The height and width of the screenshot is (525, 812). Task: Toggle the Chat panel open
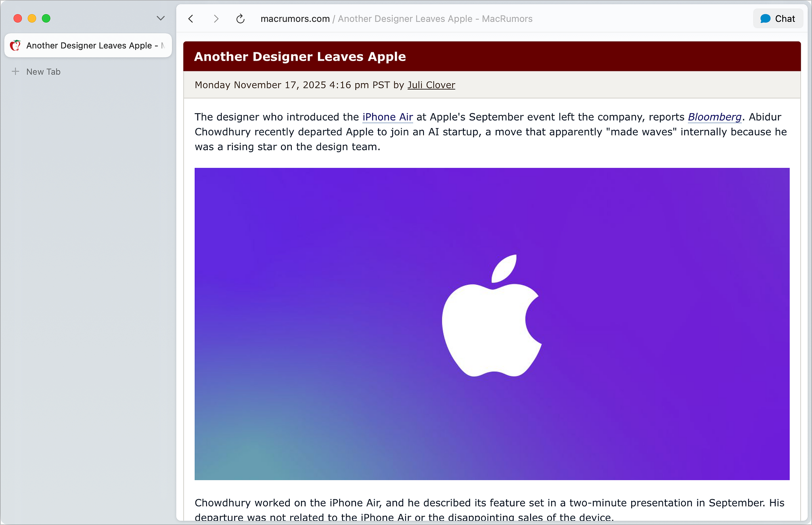tap(778, 18)
